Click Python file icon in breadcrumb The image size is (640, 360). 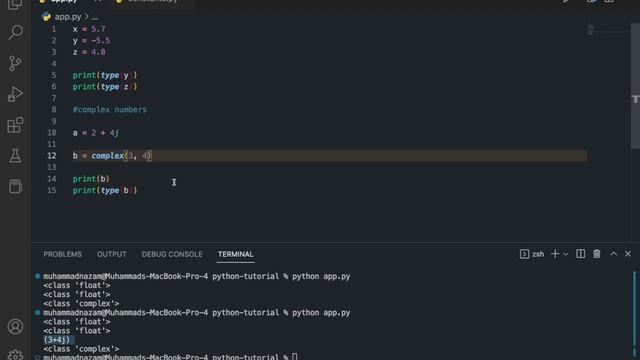pyautogui.click(x=46, y=17)
